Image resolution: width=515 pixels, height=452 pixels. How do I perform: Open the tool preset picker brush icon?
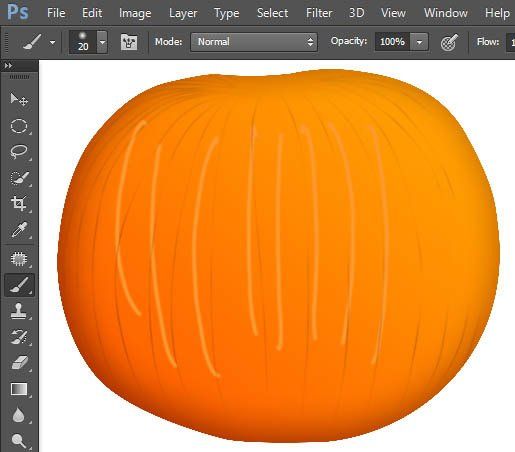tap(32, 42)
